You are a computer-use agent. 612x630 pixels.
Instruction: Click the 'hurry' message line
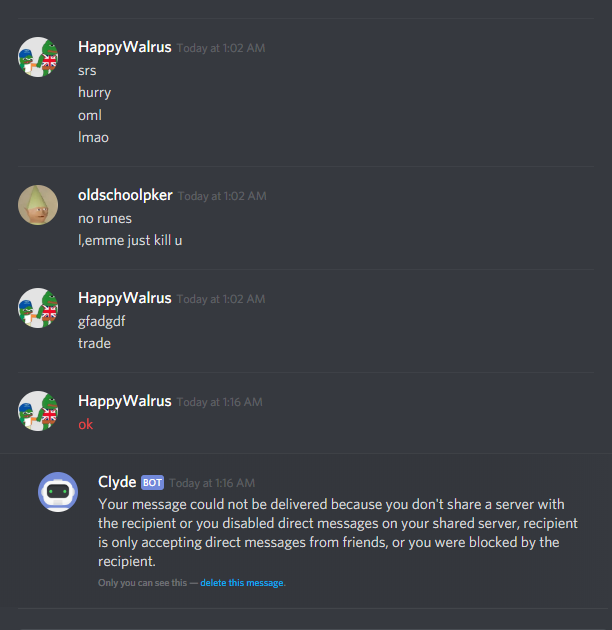pos(94,93)
